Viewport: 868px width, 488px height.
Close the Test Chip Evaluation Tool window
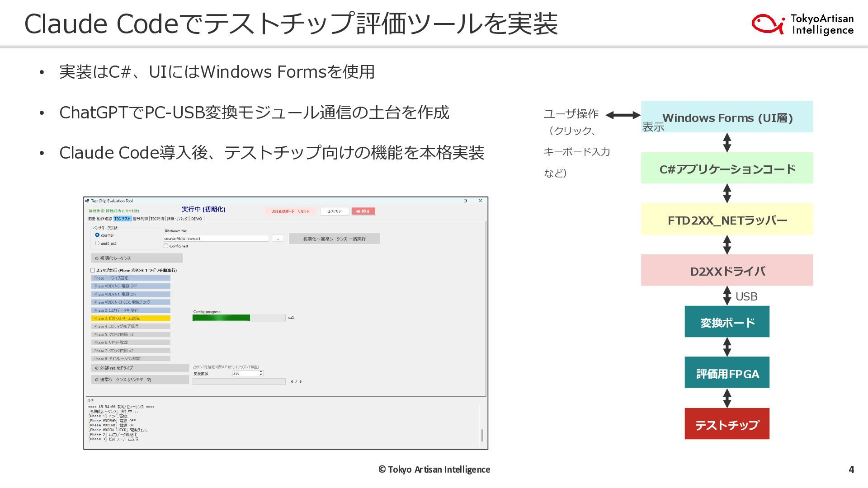[x=480, y=201]
